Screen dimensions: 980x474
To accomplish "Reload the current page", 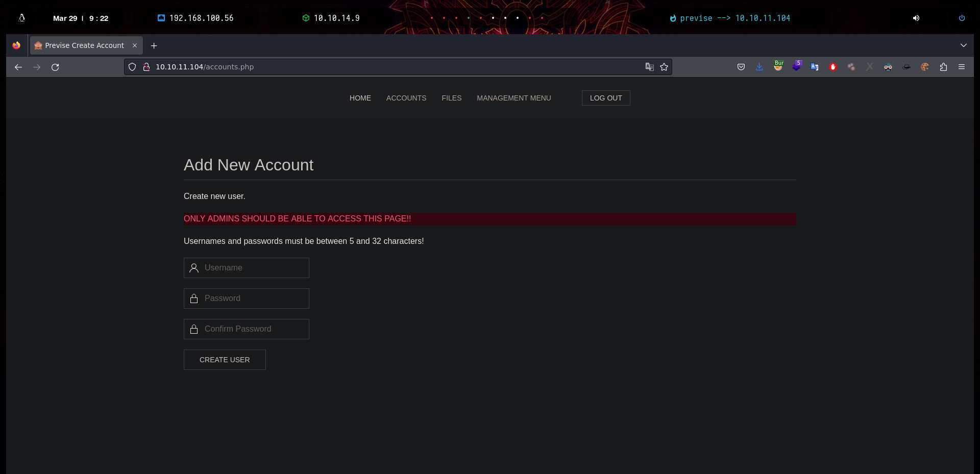I will click(x=55, y=67).
